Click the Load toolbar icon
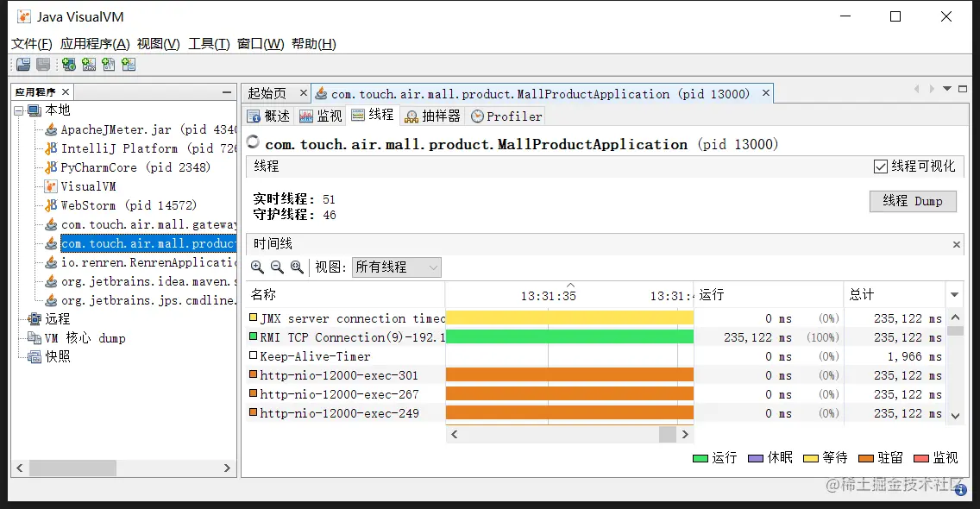Screen dimensions: 980x509 (x=24, y=65)
